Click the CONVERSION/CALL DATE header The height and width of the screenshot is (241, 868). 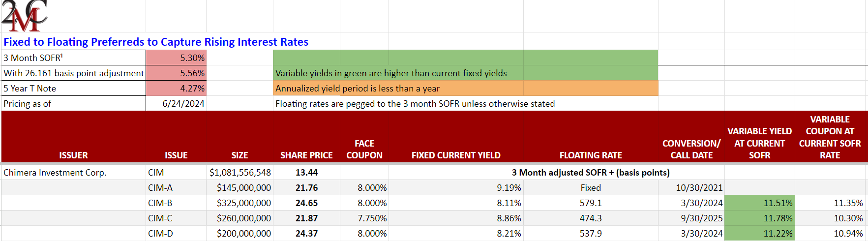691,149
